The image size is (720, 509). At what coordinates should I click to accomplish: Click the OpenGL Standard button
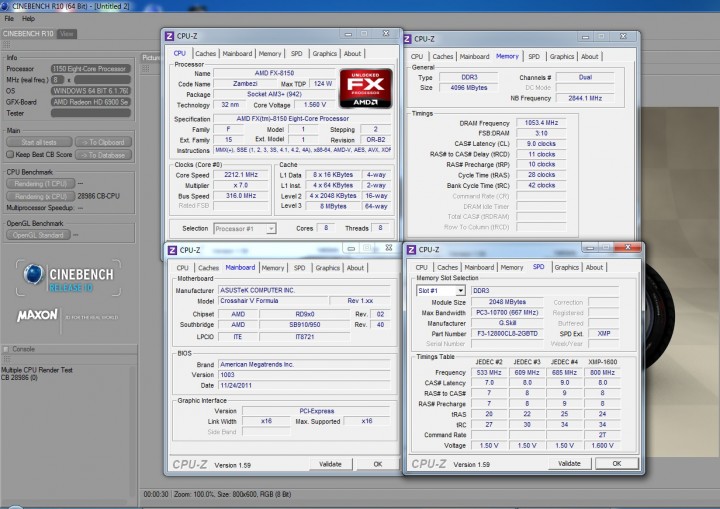(x=38, y=235)
